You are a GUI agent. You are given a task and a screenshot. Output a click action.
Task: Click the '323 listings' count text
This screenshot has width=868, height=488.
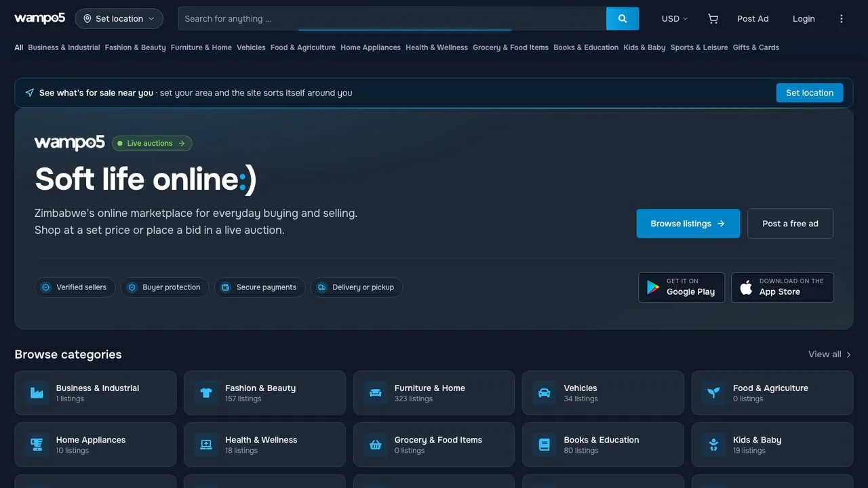coord(412,399)
